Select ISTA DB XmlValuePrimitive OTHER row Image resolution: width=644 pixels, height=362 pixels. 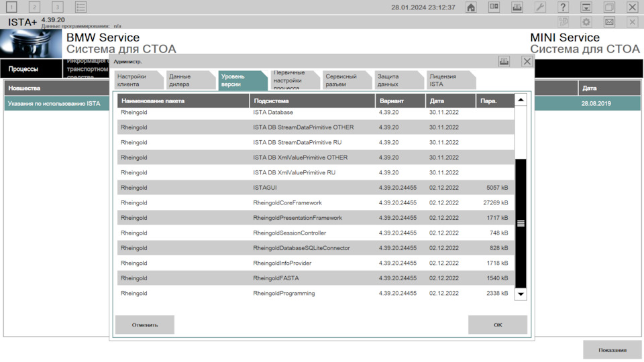pyautogui.click(x=315, y=158)
